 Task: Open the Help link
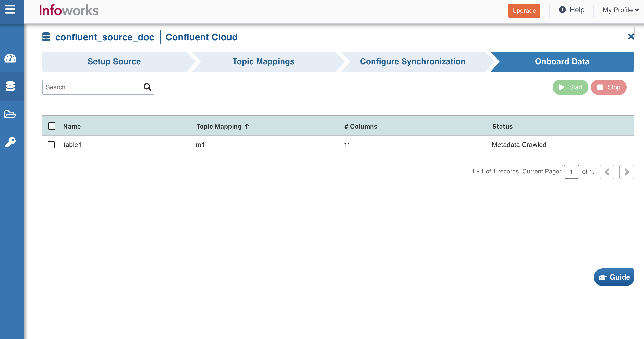(572, 10)
